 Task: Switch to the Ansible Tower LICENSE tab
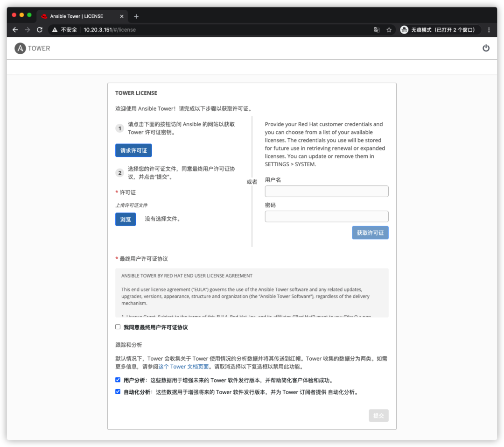point(79,15)
